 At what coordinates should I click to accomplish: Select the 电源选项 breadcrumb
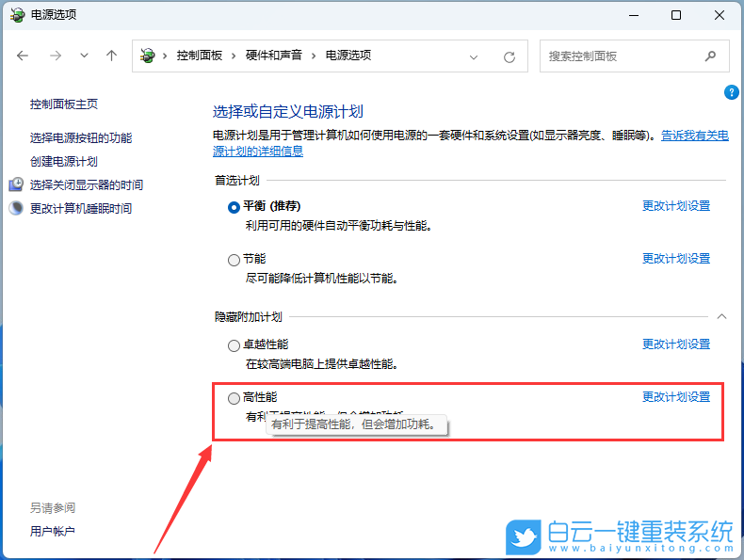point(348,56)
